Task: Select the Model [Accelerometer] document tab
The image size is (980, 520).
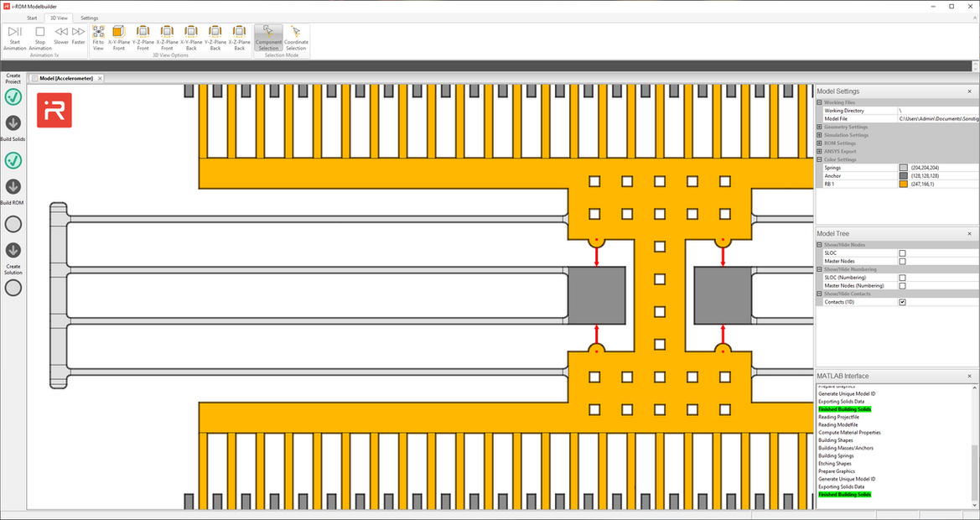Action: (x=65, y=79)
